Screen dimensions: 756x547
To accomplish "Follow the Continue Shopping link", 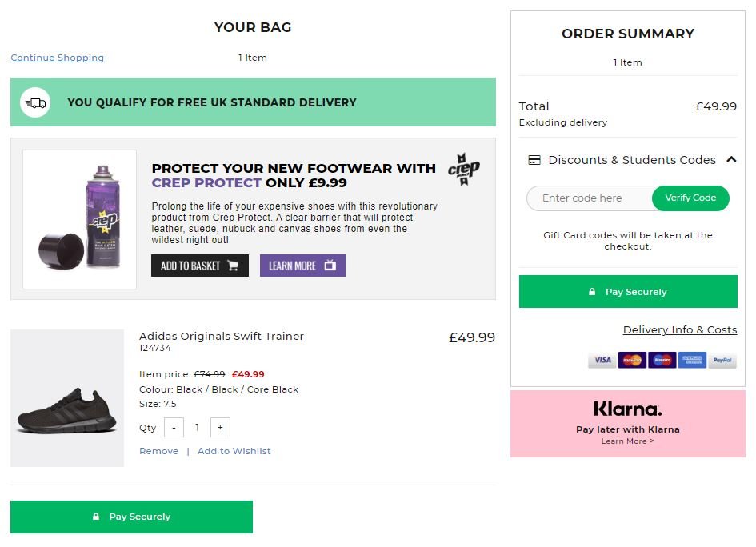I will [x=57, y=58].
